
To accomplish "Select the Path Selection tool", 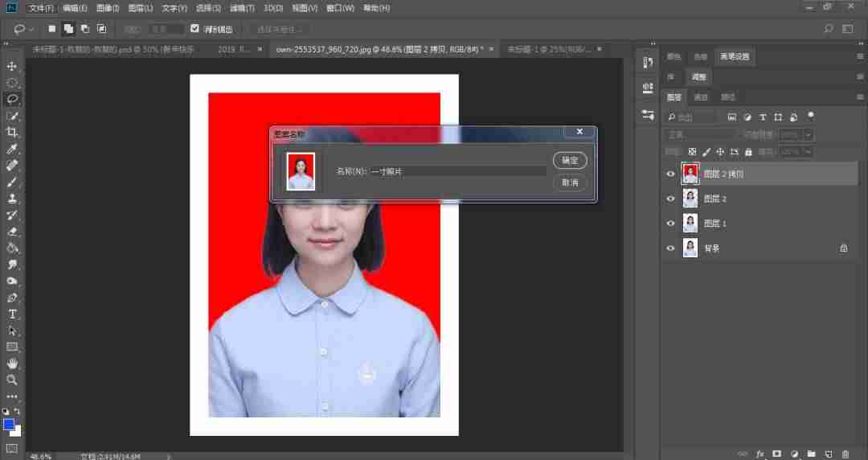I will 11,331.
